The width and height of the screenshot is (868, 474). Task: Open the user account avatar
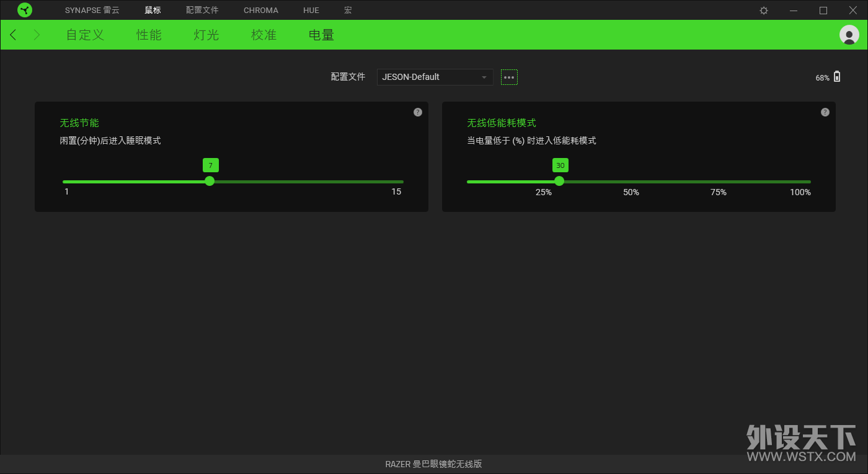(849, 35)
